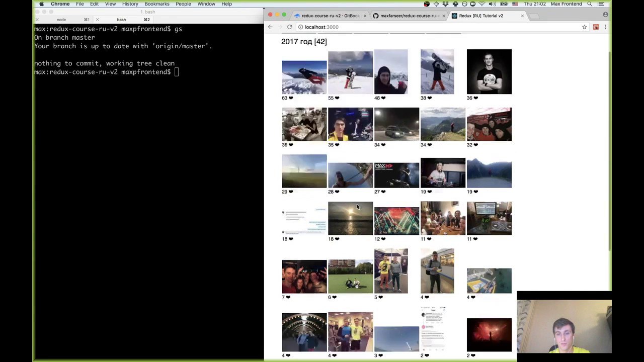Click the browser page vertical scrollbar
Screen dimensions: 644x362
click(x=610, y=151)
